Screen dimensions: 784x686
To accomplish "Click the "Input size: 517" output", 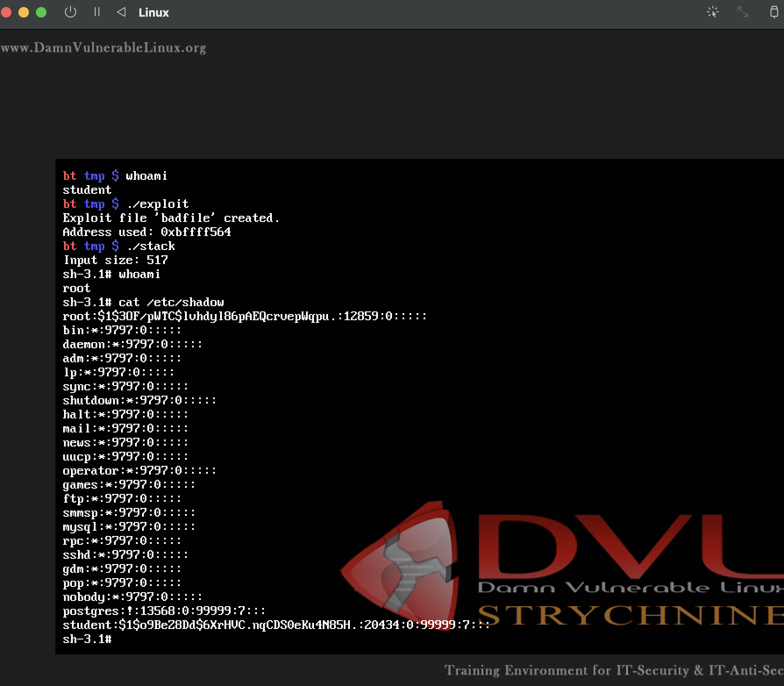I will click(115, 260).
